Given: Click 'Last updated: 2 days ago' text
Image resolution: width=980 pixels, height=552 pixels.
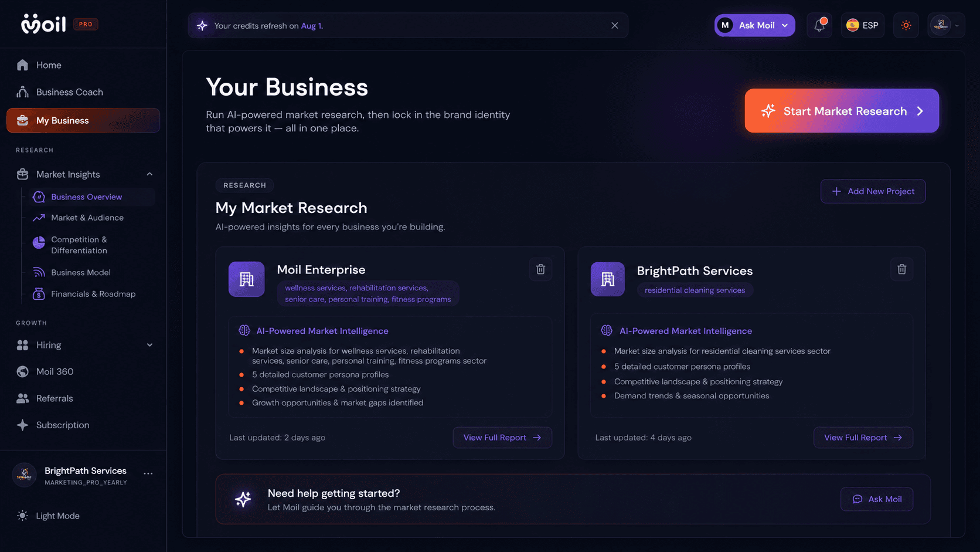Looking at the screenshot, I should click(277, 438).
